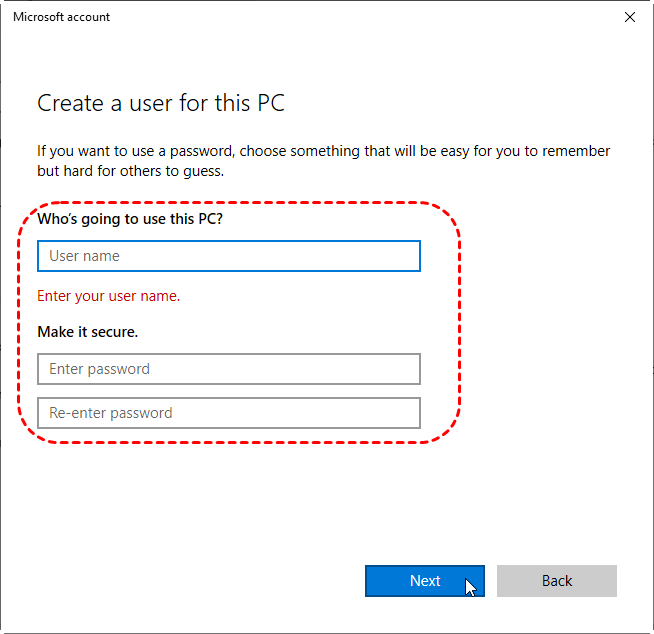The image size is (654, 634).
Task: Click the empty title bar area
Action: point(350,17)
